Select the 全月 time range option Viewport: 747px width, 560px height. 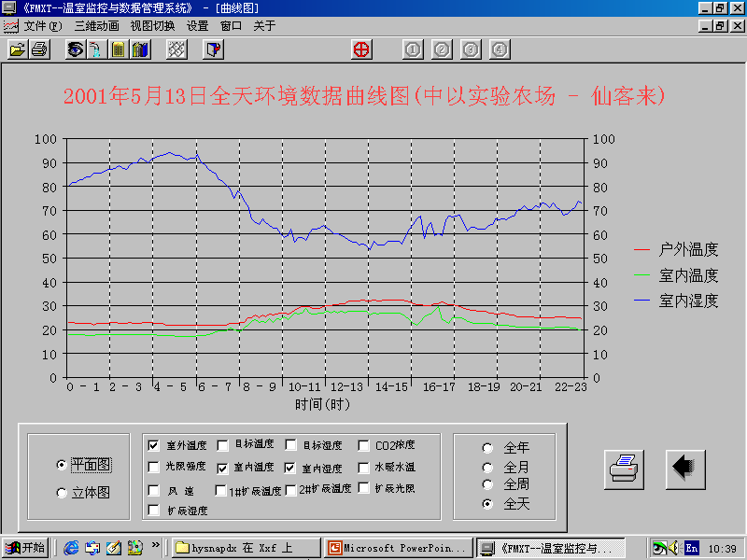pyautogui.click(x=486, y=467)
